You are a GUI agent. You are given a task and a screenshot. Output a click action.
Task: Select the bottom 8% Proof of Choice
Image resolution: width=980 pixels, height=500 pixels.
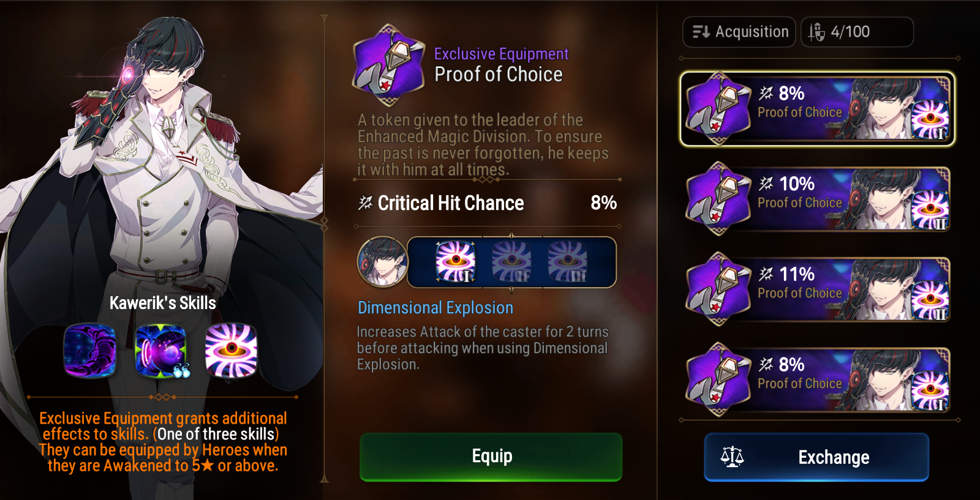point(817,381)
